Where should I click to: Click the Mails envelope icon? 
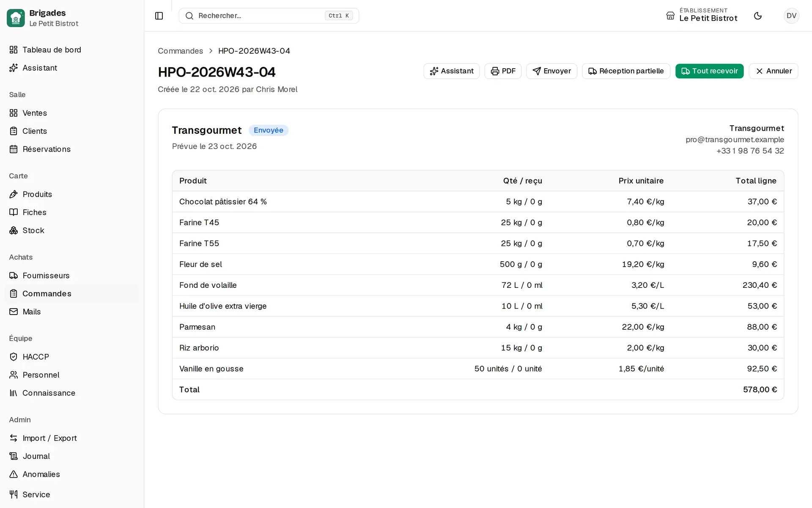tap(14, 312)
